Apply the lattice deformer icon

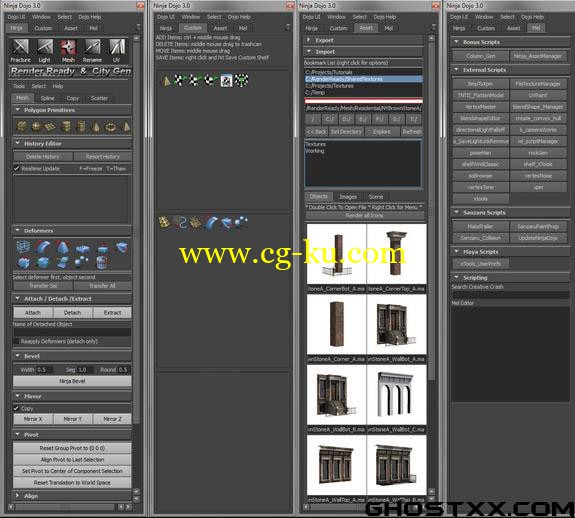tap(23, 247)
